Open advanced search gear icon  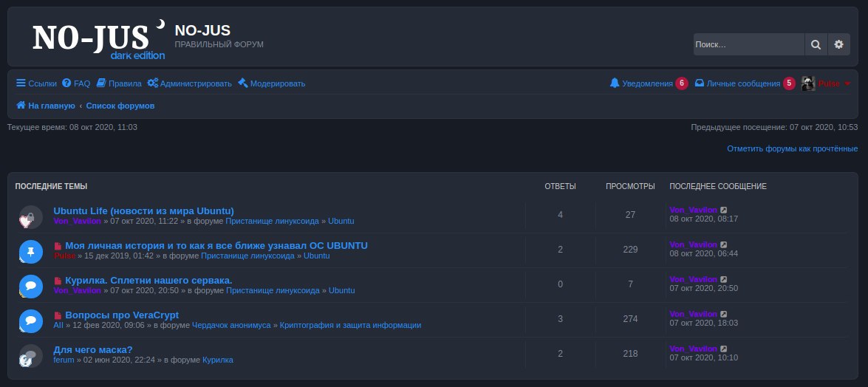pos(838,44)
